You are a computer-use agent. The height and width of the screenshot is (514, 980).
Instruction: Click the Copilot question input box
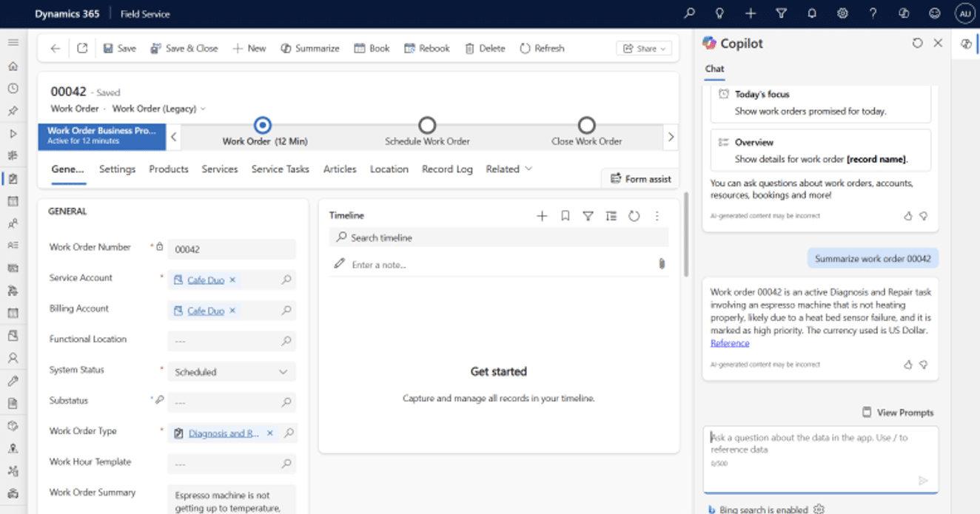click(821, 459)
